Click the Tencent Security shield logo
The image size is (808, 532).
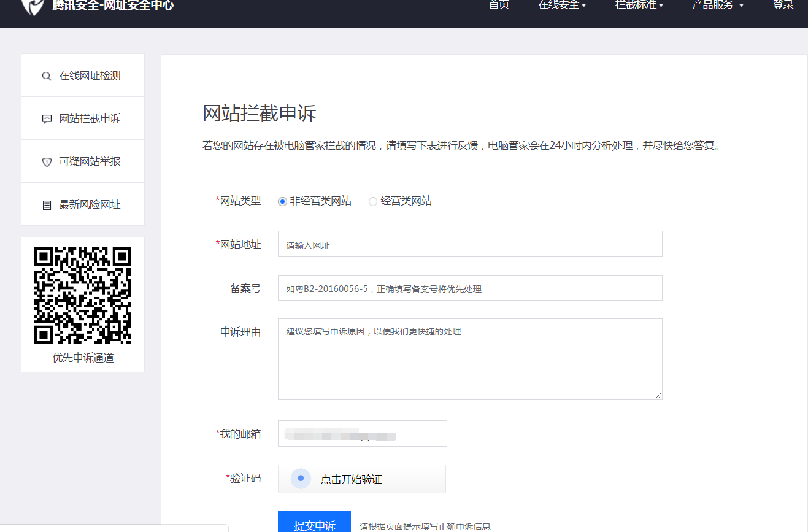pos(33,6)
